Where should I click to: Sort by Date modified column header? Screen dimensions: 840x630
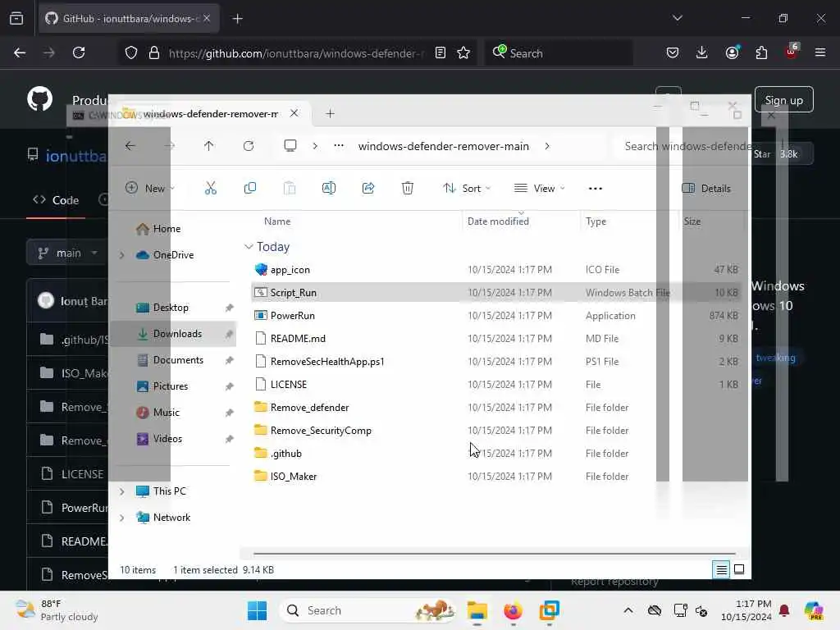click(498, 221)
